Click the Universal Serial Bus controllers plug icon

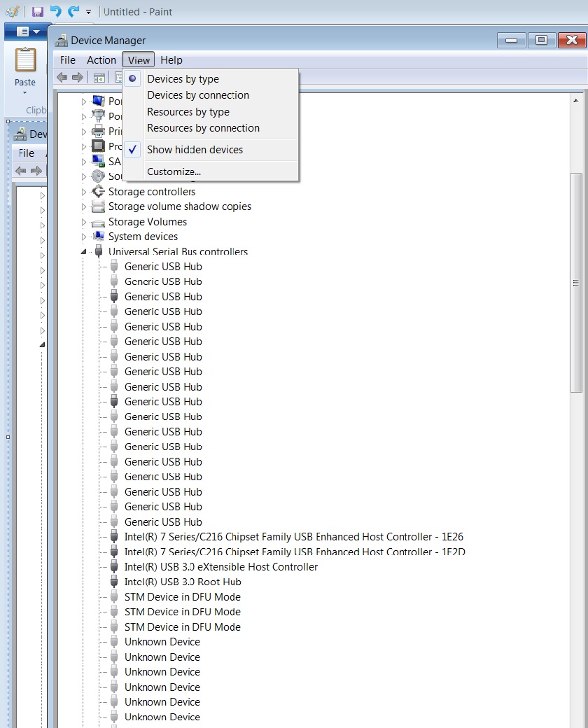pos(99,251)
